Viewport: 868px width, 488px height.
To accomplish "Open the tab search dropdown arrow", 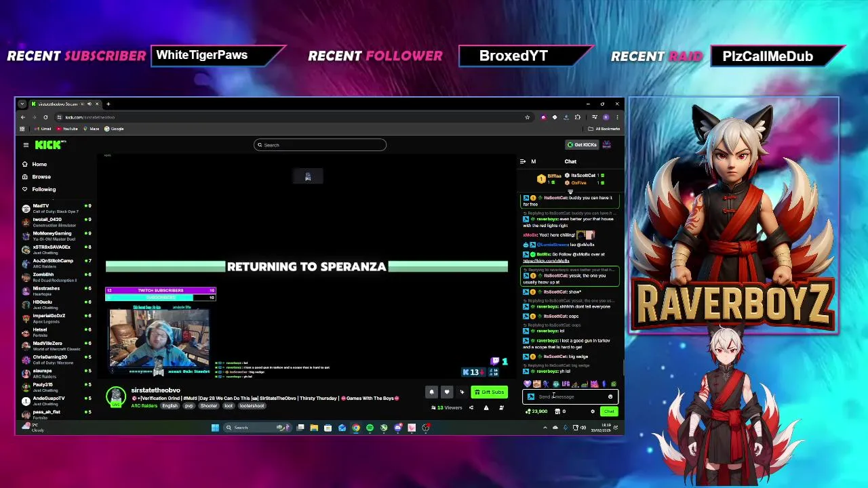I will pos(22,104).
